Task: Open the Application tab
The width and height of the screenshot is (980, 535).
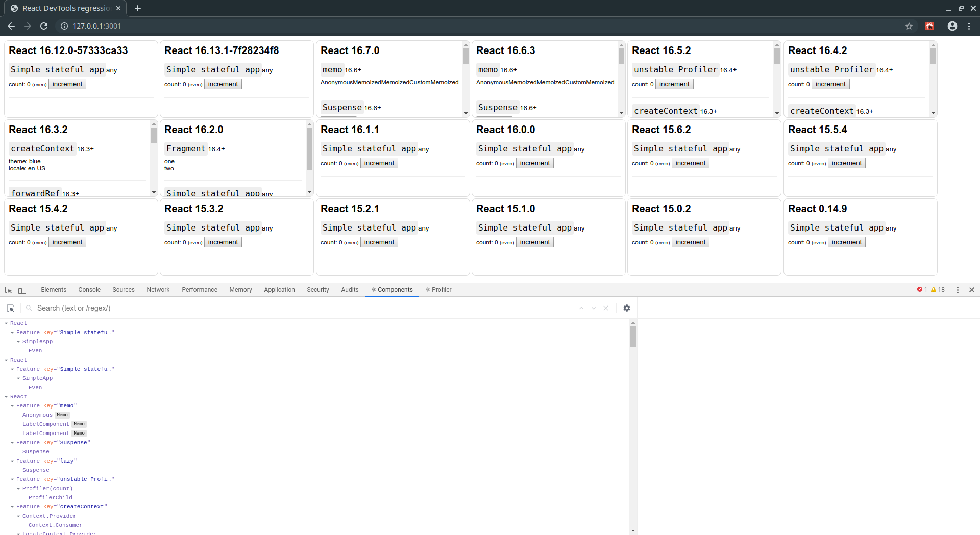Action: click(279, 290)
